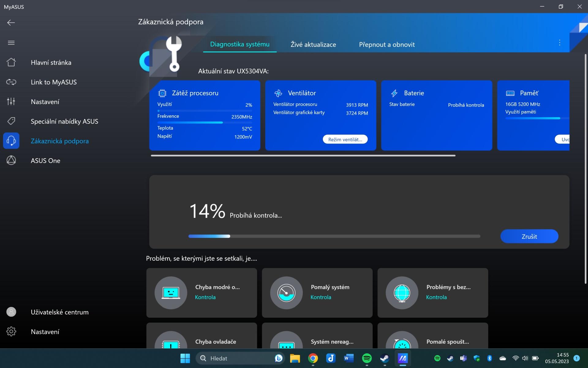Image resolution: width=588 pixels, height=368 pixels.
Task: Click Kontrola under Pomalý systém
Action: pyautogui.click(x=321, y=297)
